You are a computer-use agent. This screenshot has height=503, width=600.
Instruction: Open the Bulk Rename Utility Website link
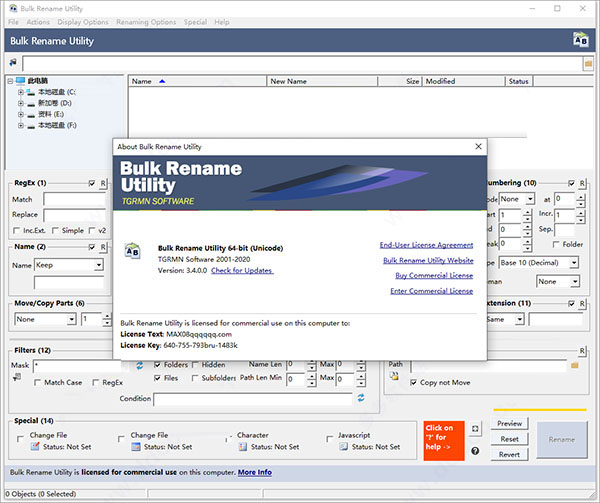pos(428,260)
